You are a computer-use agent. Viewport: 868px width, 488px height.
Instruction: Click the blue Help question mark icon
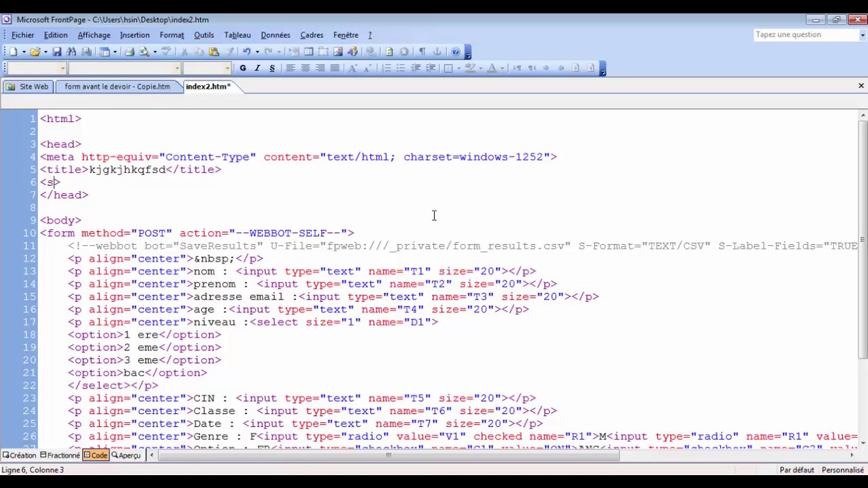(x=456, y=52)
